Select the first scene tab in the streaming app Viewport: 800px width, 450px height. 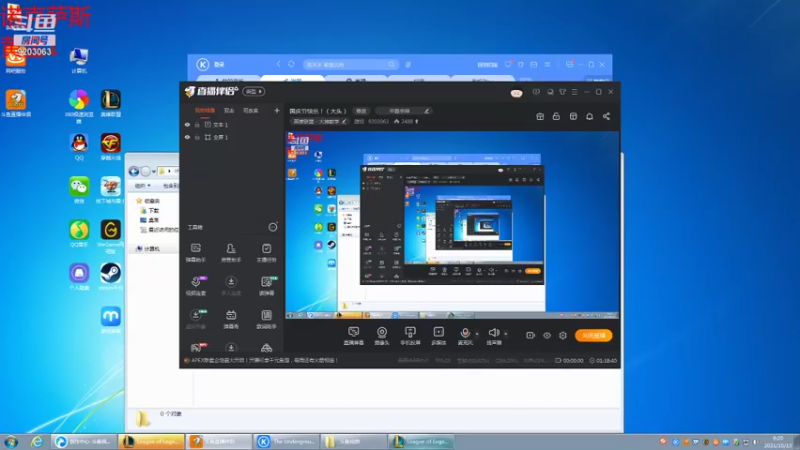[x=205, y=111]
